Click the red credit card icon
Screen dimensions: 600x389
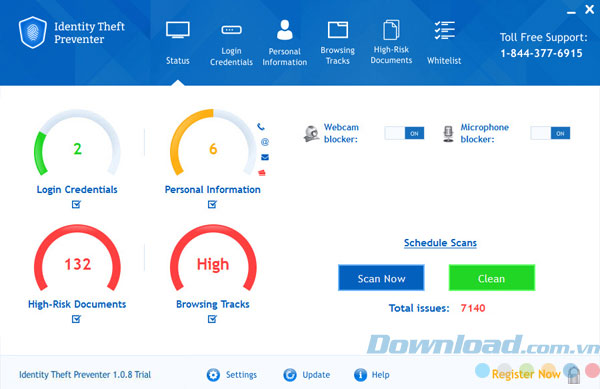click(262, 173)
